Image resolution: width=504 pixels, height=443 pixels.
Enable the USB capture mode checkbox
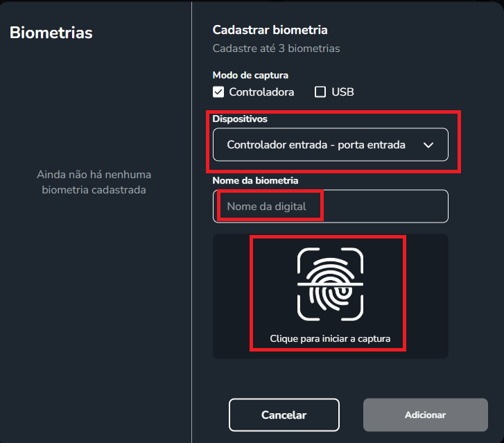[320, 92]
